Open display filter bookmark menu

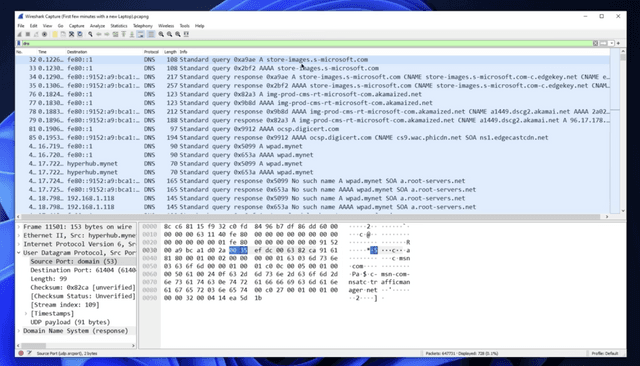coord(19,43)
